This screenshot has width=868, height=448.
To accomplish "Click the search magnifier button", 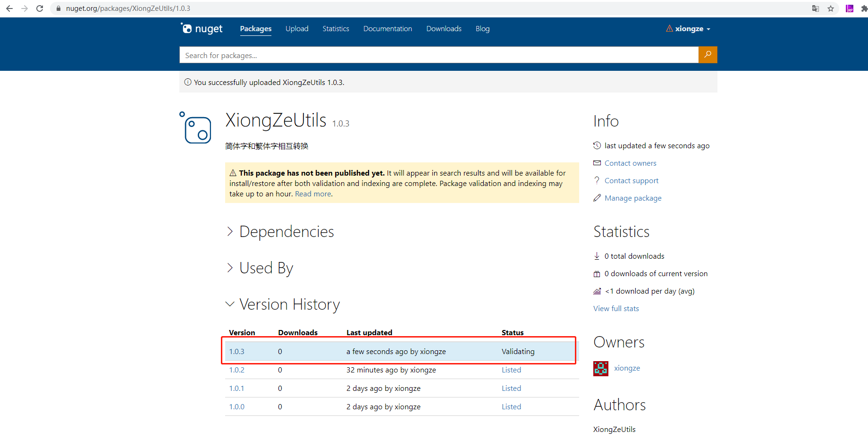I will coord(708,55).
